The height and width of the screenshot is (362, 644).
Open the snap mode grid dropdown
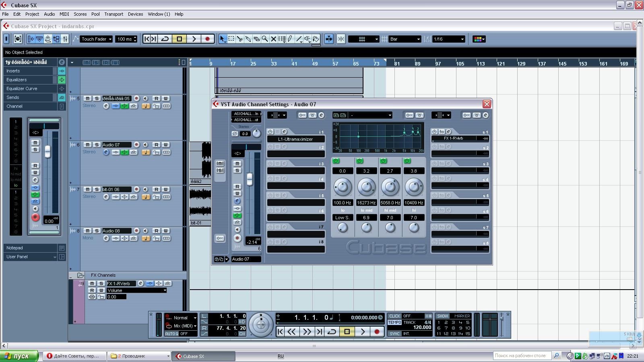click(364, 39)
